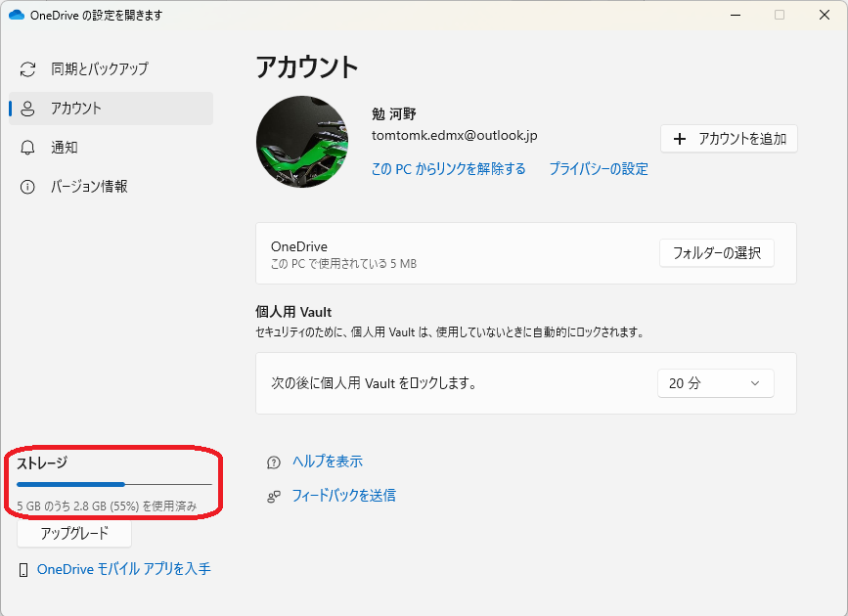This screenshot has height=616, width=848.
Task: Click the フォルダーの選択 button
Action: coord(717,252)
